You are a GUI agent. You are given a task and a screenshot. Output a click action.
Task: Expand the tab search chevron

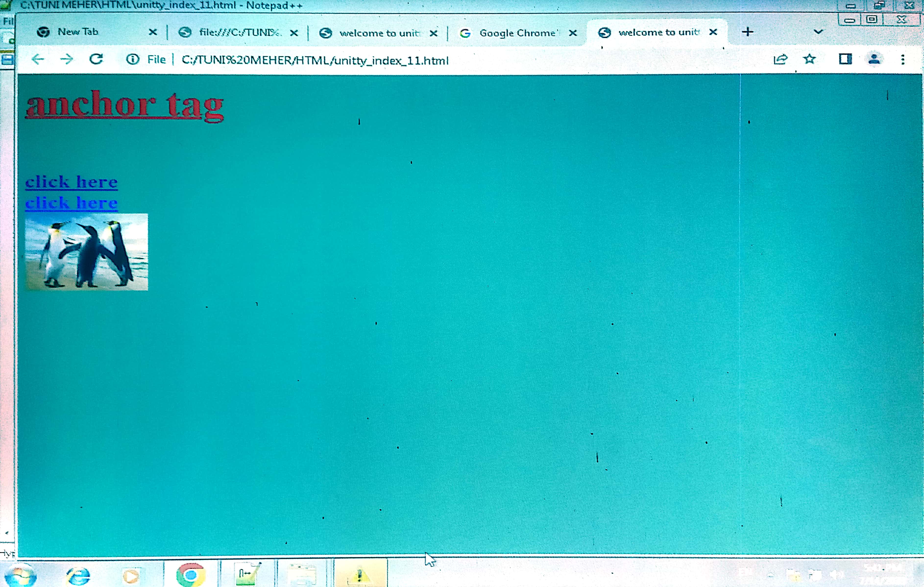[818, 32]
